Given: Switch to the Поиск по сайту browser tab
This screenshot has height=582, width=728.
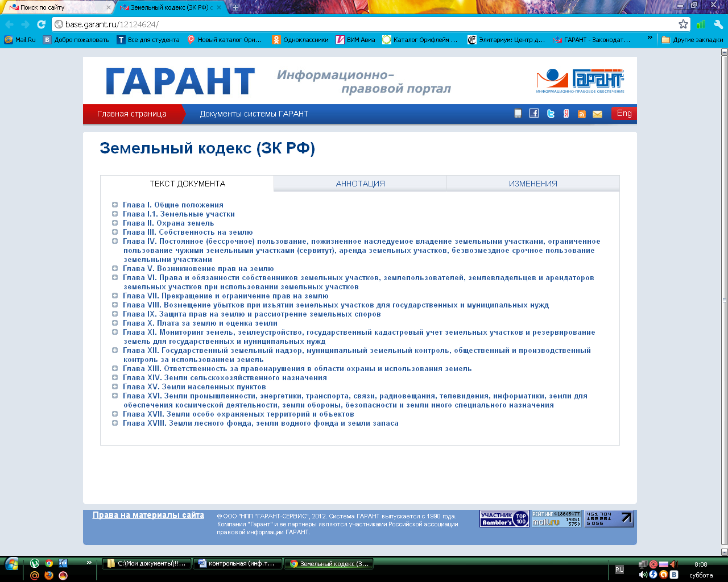Looking at the screenshot, I should point(58,7).
